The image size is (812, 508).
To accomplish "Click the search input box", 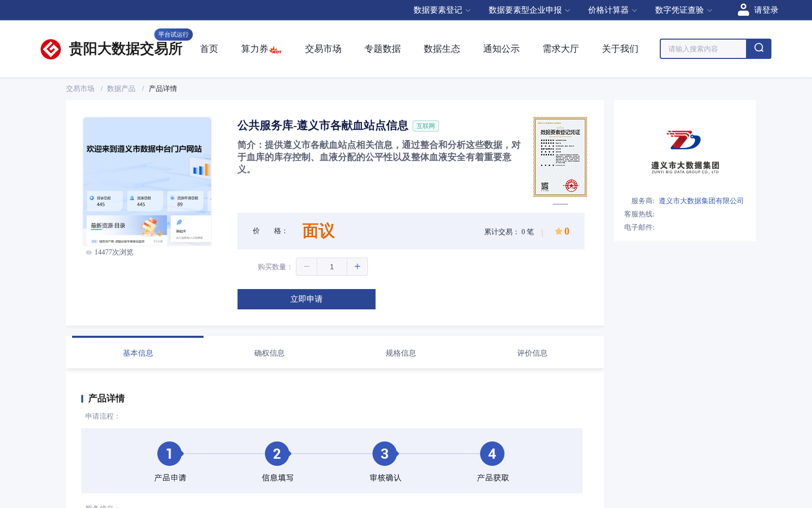I will coord(703,49).
